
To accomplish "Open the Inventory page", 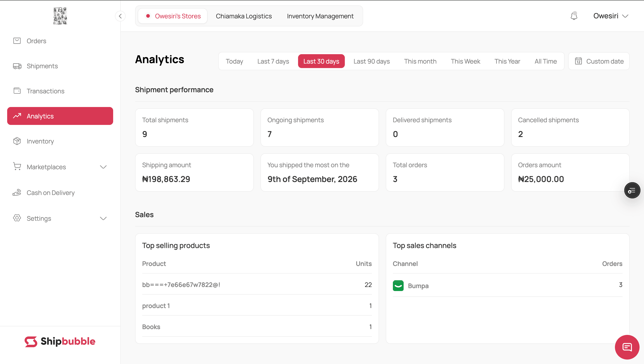I will 60,141.
